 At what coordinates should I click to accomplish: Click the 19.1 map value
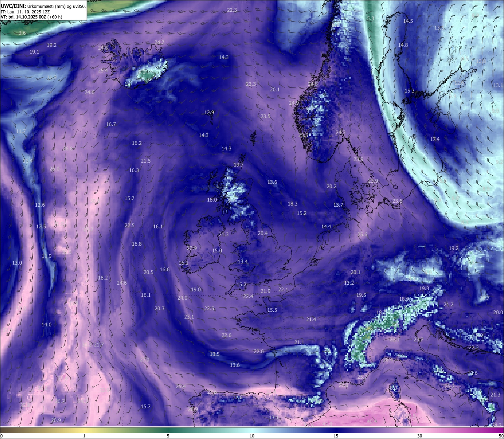(34, 52)
